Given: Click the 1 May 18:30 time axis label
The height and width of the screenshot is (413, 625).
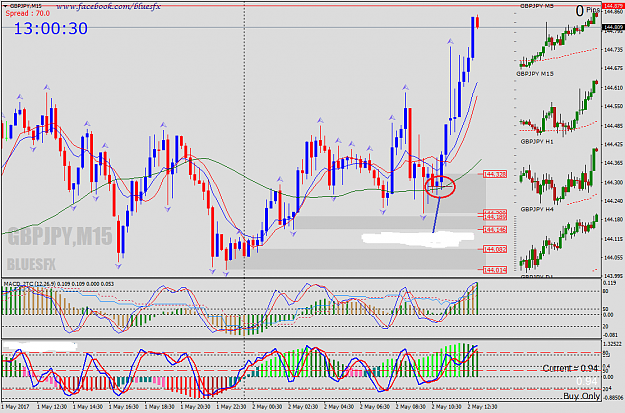Looking at the screenshot, I should 158,407.
